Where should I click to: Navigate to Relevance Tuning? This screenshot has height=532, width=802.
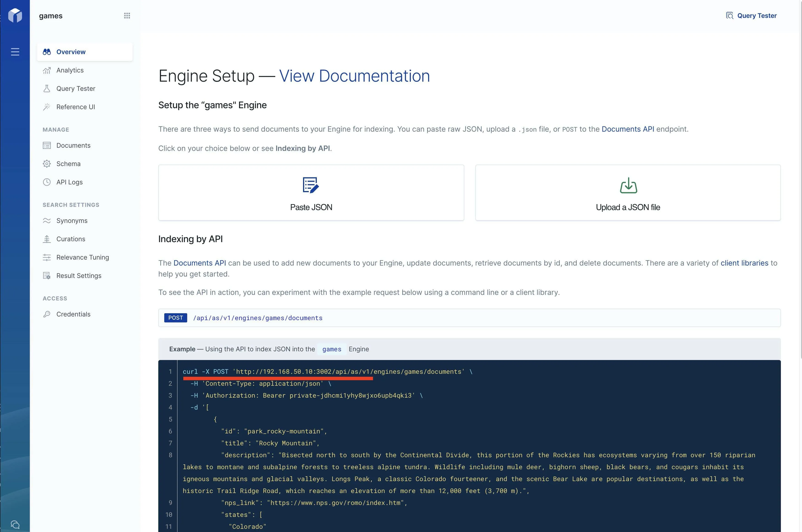tap(83, 258)
